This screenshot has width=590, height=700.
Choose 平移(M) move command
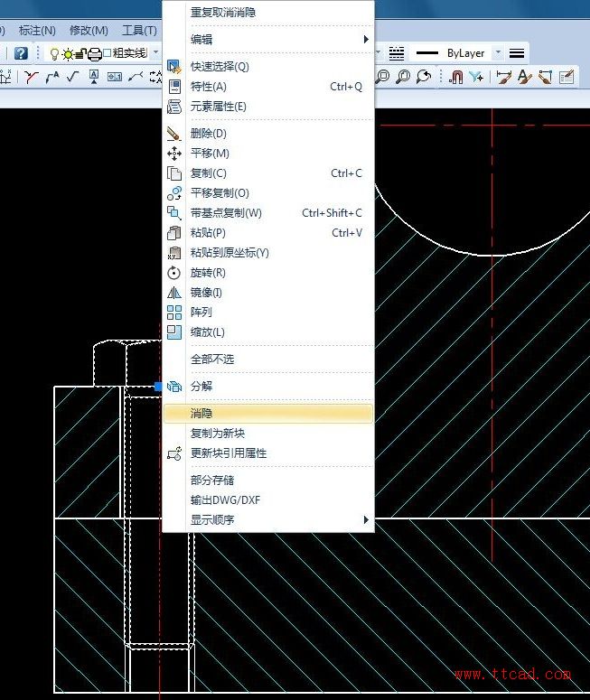[268, 154]
